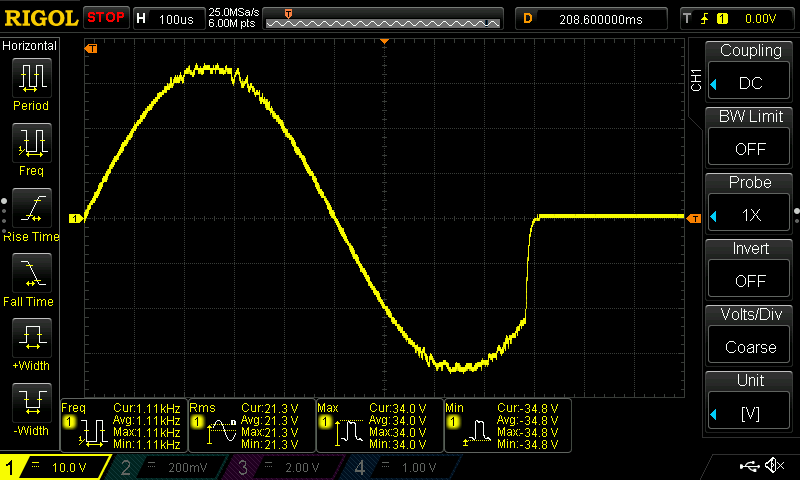Pick the +Width measurement icon
This screenshot has height=480, width=800.
[x=31, y=343]
